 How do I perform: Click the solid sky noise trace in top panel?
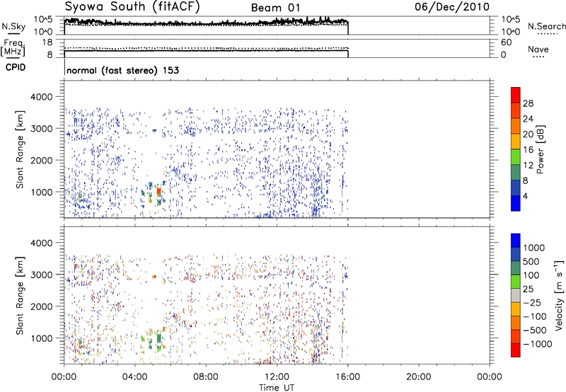coord(206,23)
